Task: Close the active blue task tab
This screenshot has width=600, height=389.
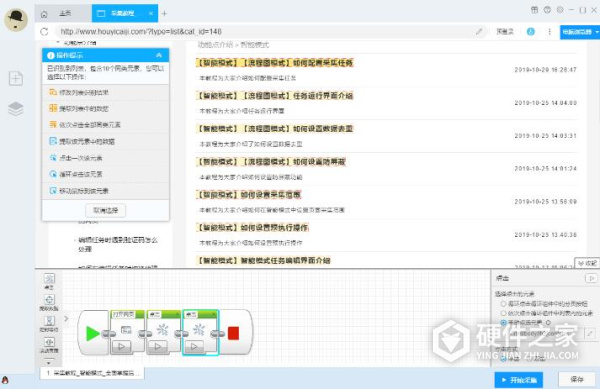Action: coord(151,13)
